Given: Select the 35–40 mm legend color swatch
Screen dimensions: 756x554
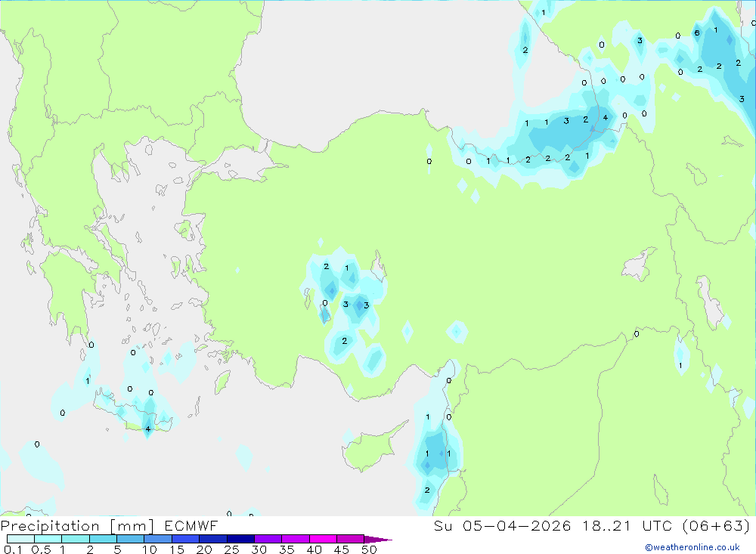Looking at the screenshot, I should 296,539.
